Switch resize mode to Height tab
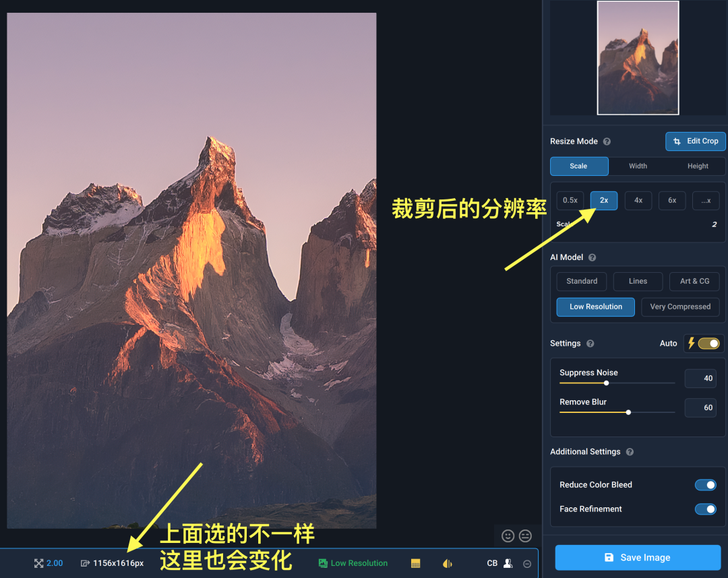The height and width of the screenshot is (578, 728). (x=698, y=166)
